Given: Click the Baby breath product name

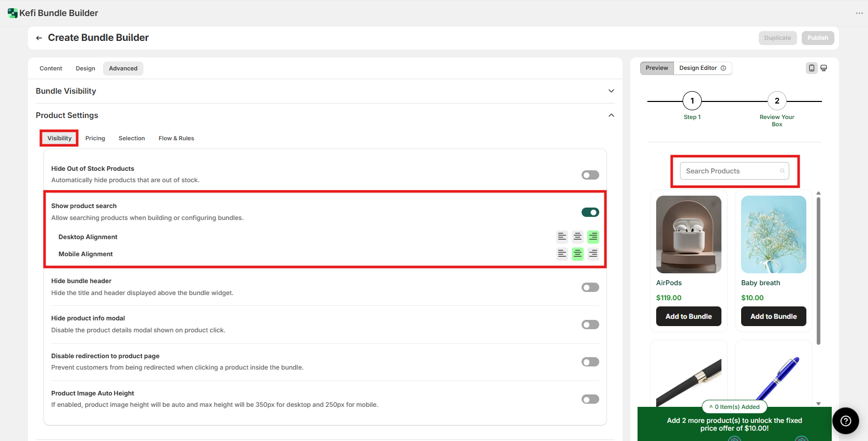Looking at the screenshot, I should [x=760, y=283].
